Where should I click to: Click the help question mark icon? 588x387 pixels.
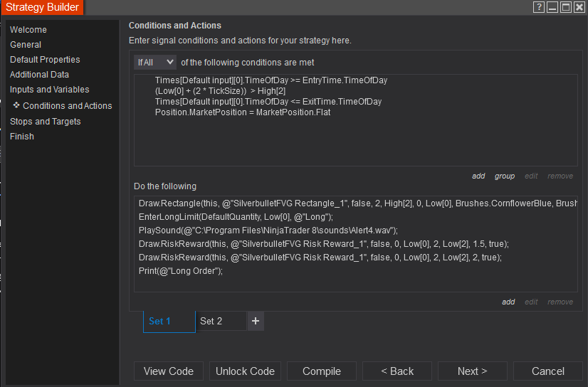click(539, 7)
